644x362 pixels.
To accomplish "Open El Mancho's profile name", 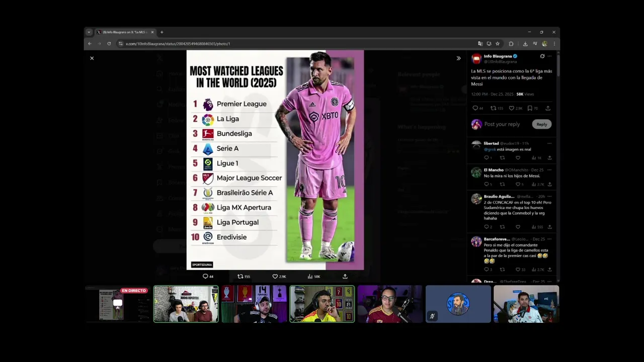I will pos(494,170).
